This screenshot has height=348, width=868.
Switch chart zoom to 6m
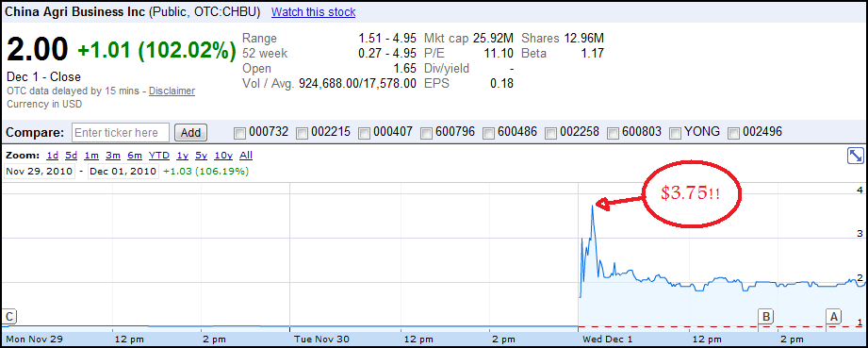click(x=135, y=156)
